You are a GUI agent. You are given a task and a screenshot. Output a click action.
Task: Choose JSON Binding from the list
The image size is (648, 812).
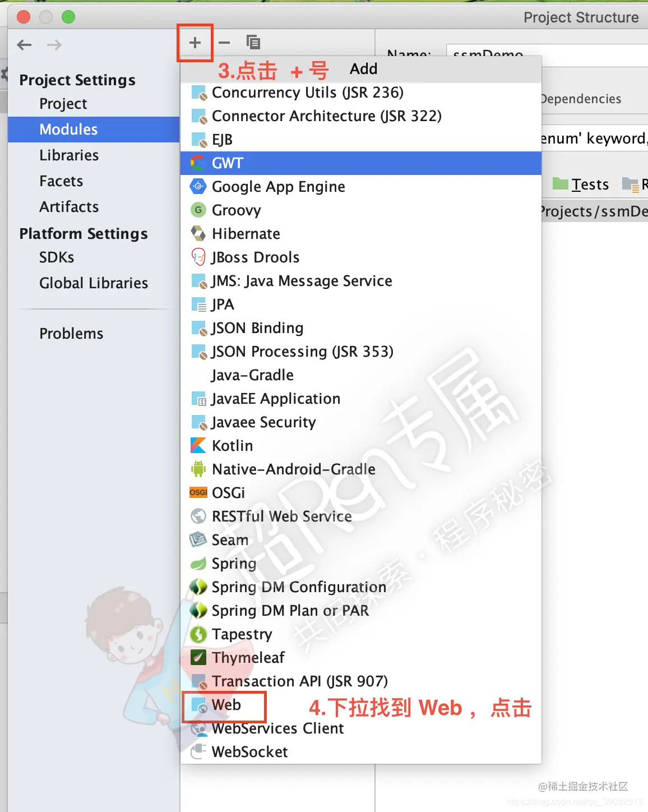pos(361,328)
